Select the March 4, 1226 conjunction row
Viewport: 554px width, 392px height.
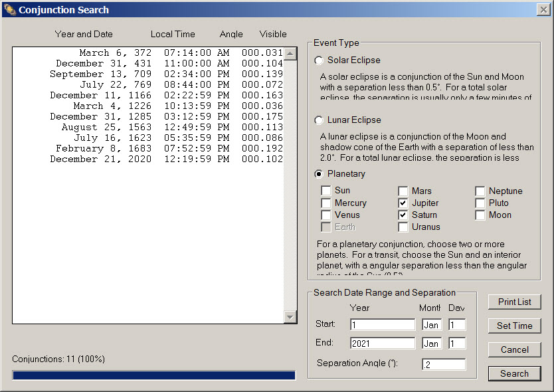click(148, 106)
